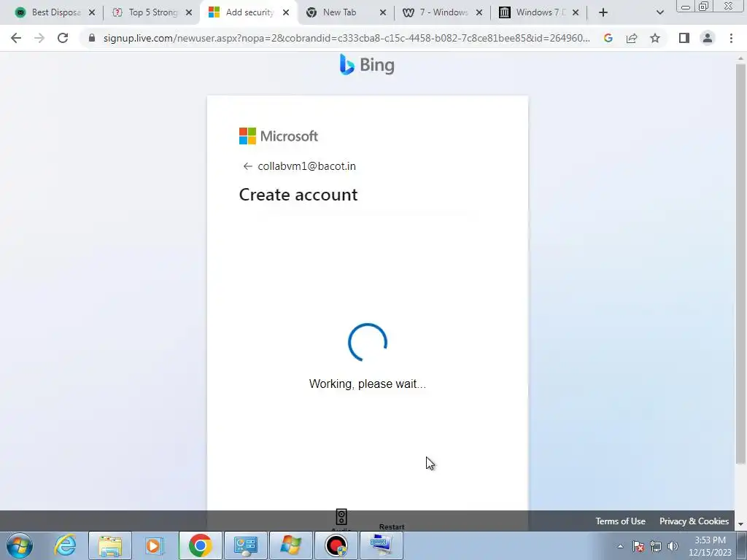Go back using the browser back arrow
This screenshot has width=747, height=560.
pyautogui.click(x=16, y=38)
